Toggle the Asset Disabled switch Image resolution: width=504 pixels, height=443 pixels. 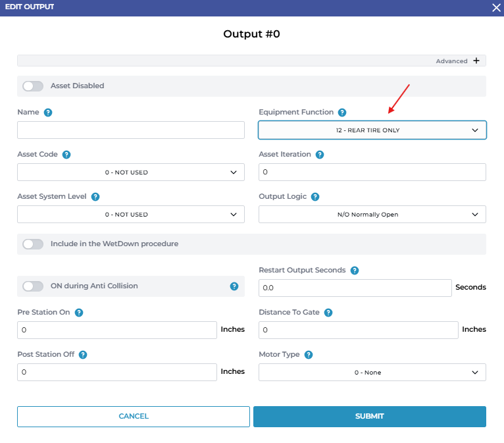coord(33,86)
